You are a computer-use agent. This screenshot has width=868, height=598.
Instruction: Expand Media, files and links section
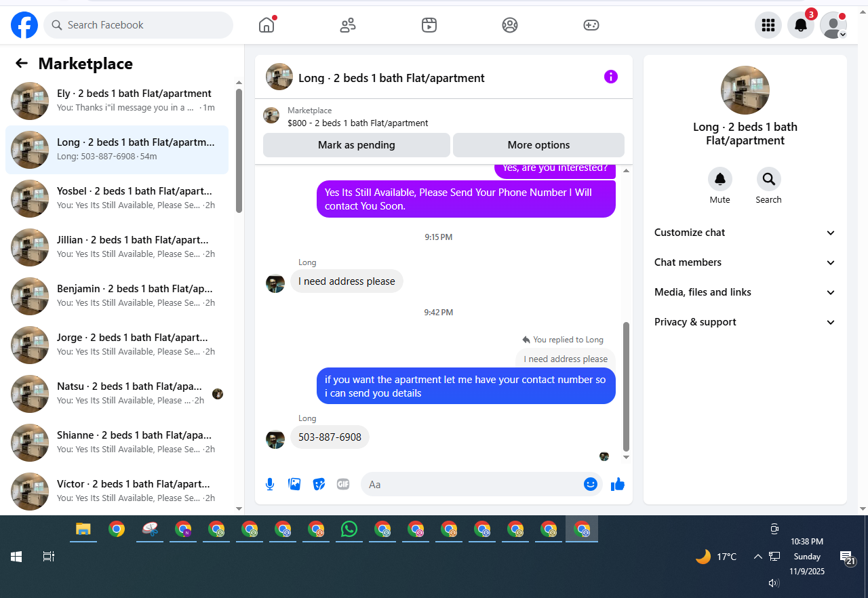pos(745,292)
